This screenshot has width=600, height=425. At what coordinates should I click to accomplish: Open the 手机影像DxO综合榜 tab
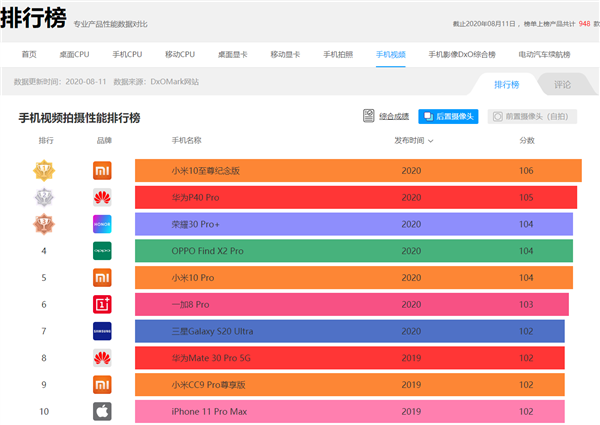464,54
